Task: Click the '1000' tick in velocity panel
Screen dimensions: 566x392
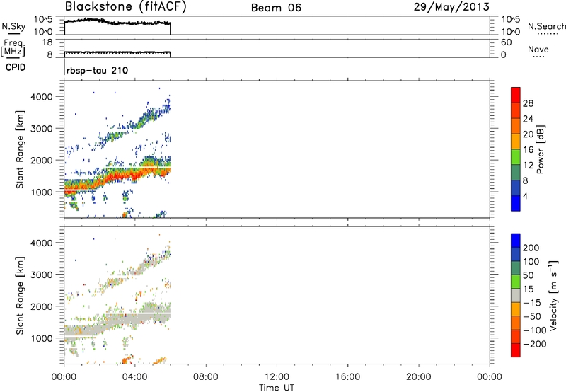Action: (x=41, y=338)
